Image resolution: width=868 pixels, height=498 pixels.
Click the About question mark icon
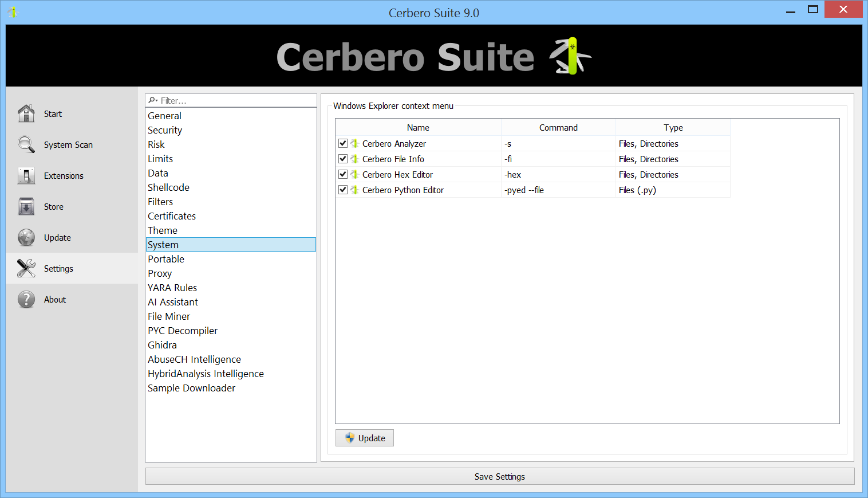tap(26, 299)
